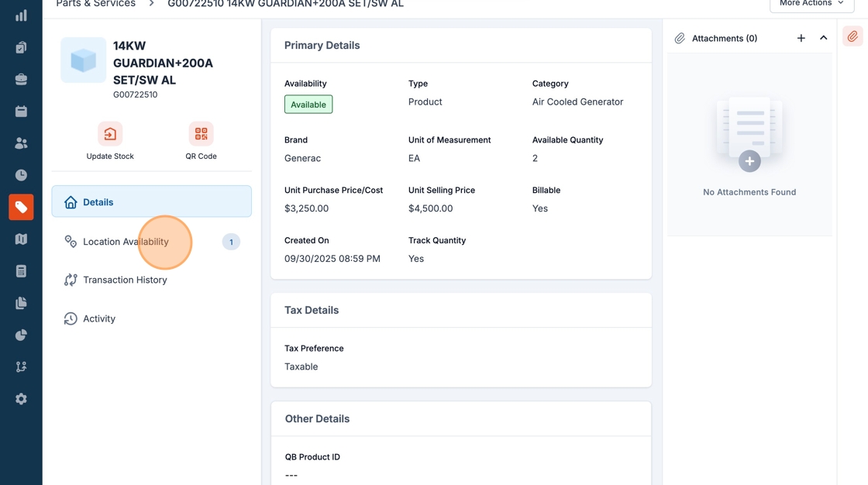Switch to Transaction History tab
The image size is (868, 485).
click(125, 280)
